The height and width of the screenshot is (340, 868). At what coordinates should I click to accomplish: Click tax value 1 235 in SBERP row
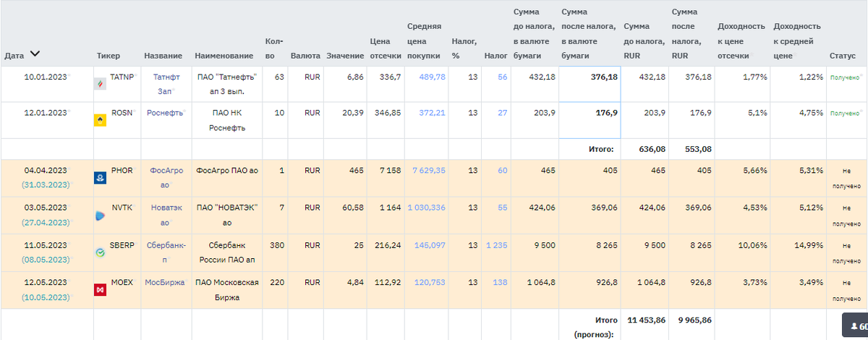pyautogui.click(x=497, y=245)
